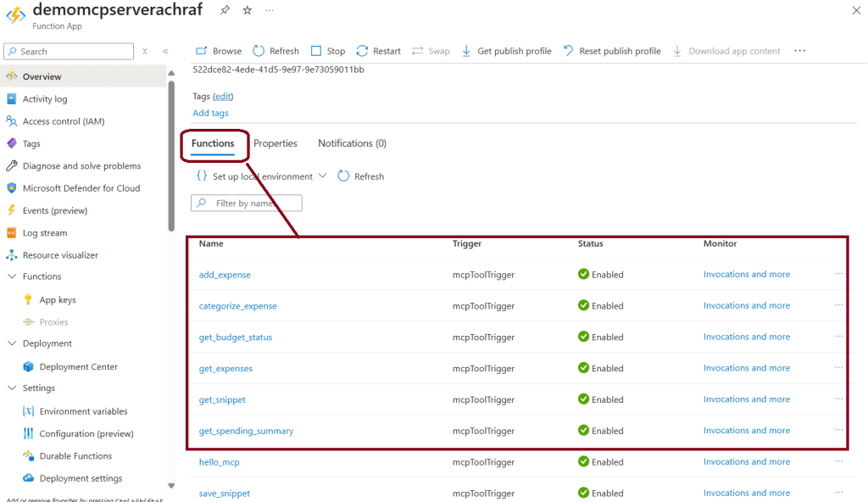Open Microsoft Defender for Cloud
The width and height of the screenshot is (868, 502).
pyautogui.click(x=81, y=188)
